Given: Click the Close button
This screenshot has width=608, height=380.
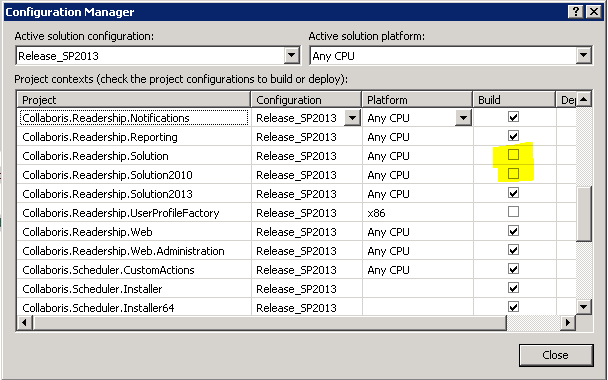Looking at the screenshot, I should [x=556, y=355].
